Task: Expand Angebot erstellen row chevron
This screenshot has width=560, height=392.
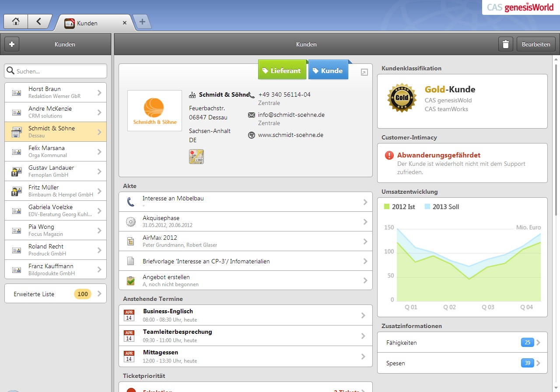Action: click(x=365, y=280)
